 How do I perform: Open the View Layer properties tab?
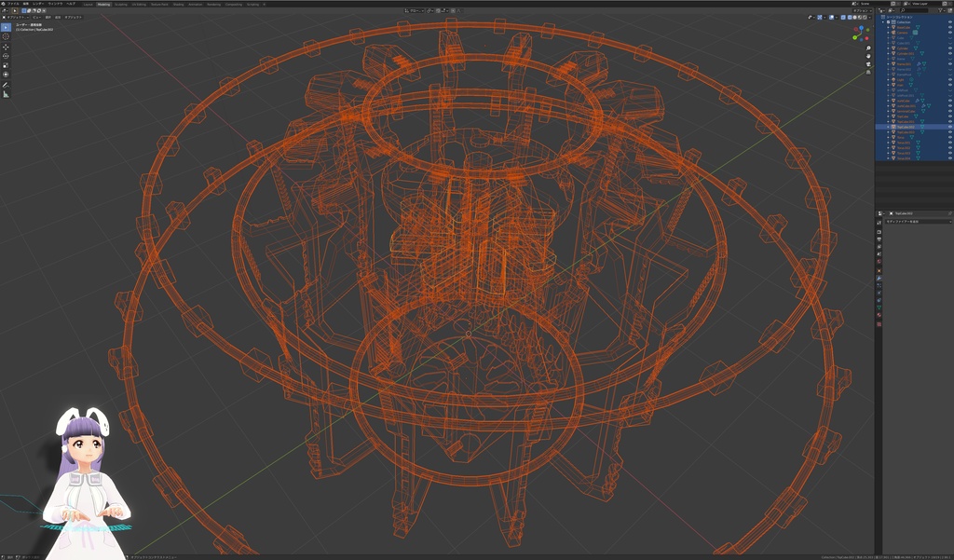(879, 247)
